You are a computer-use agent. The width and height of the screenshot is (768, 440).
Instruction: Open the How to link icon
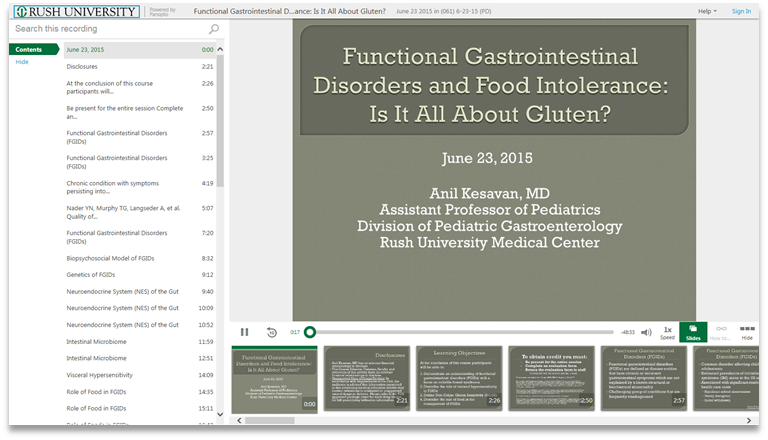coord(721,332)
